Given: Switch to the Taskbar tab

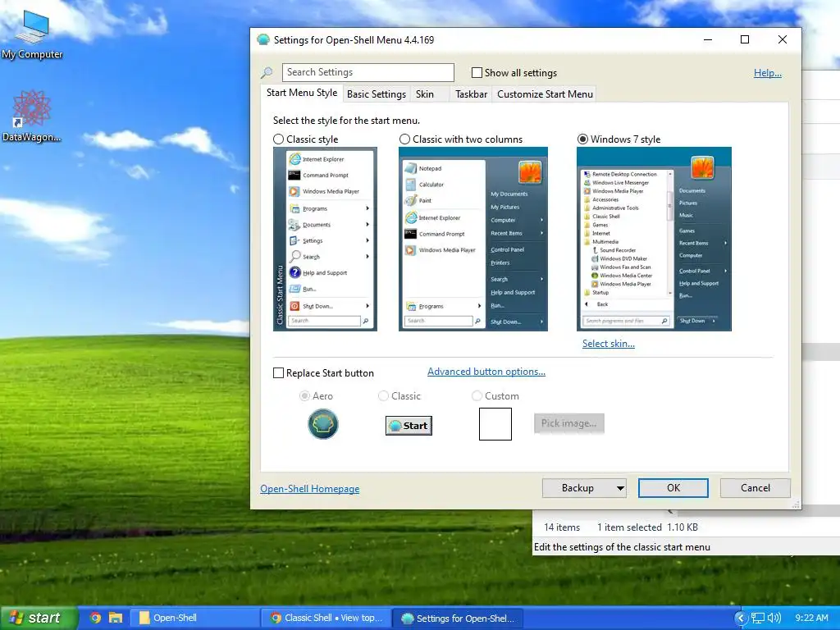Looking at the screenshot, I should [x=471, y=94].
